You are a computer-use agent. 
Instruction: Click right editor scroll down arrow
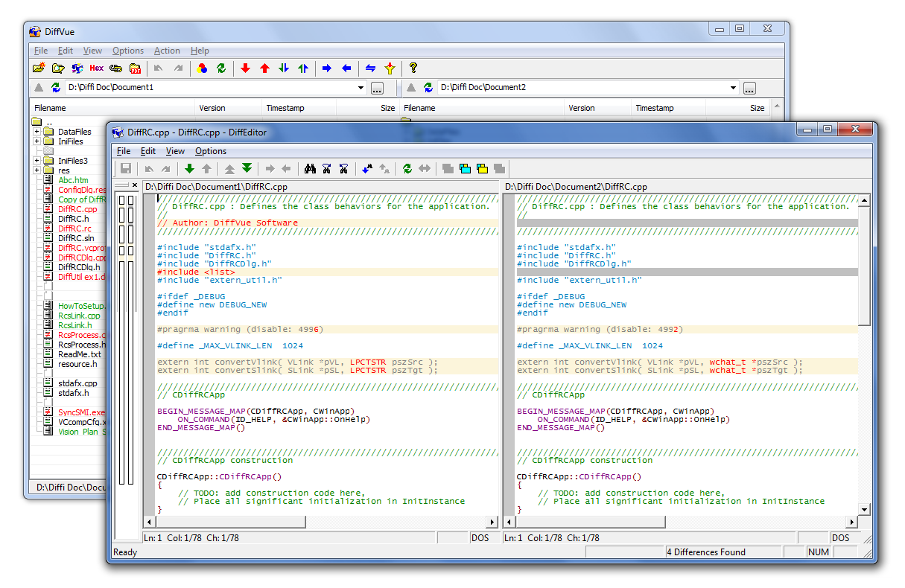(864, 510)
